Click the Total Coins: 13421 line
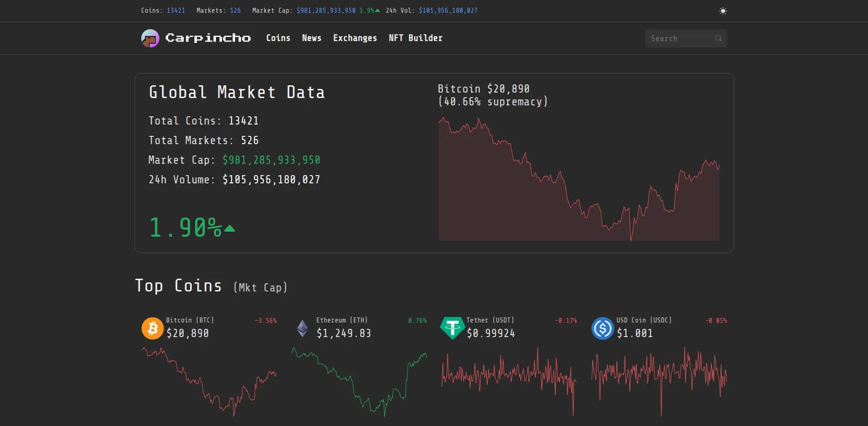868x426 pixels. coord(203,121)
